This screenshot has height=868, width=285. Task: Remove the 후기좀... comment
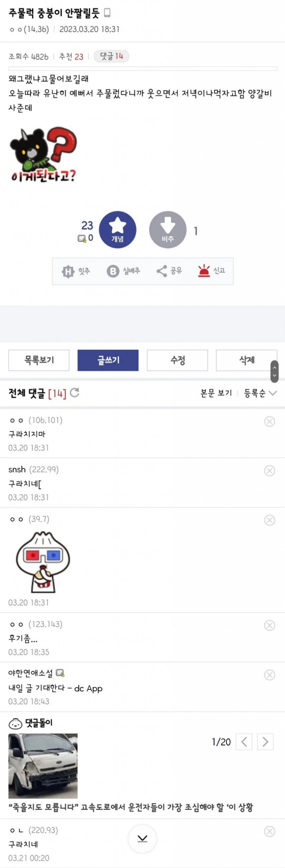[x=269, y=625]
